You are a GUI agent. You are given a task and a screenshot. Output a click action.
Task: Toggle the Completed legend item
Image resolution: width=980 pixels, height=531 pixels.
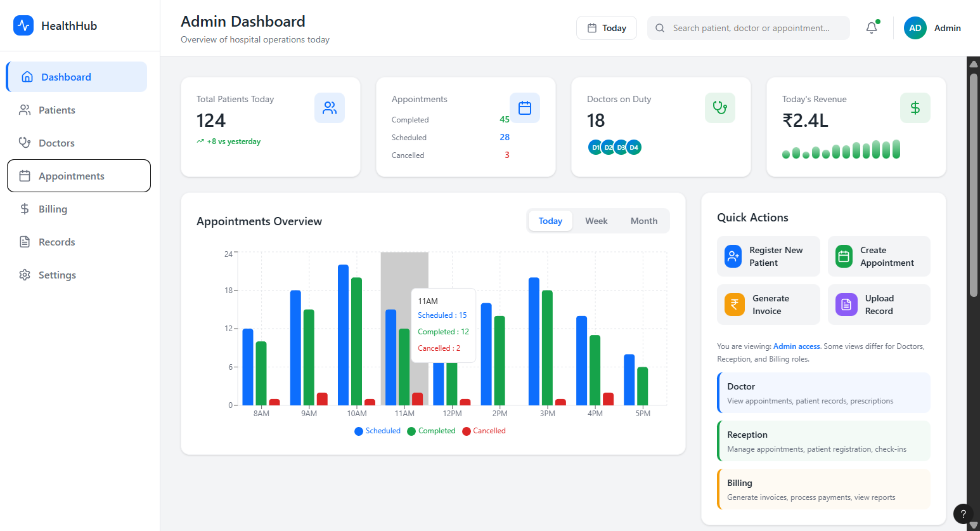click(431, 431)
